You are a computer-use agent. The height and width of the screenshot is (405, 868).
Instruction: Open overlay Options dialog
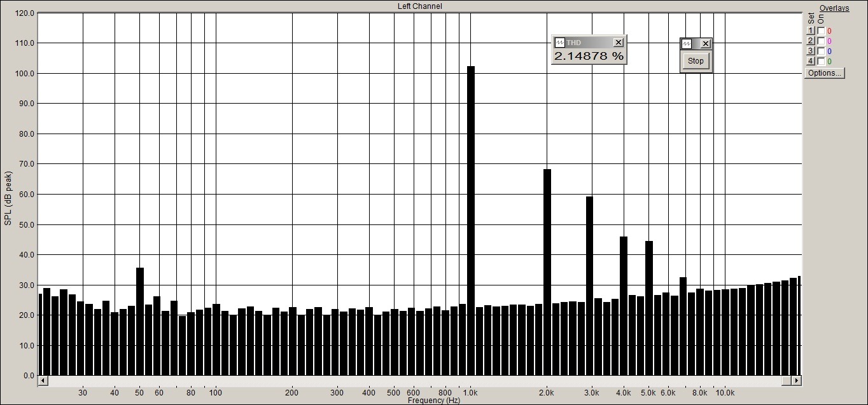pos(824,73)
